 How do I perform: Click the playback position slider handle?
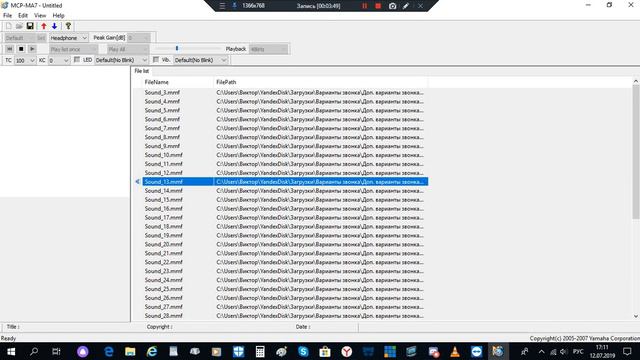177,48
